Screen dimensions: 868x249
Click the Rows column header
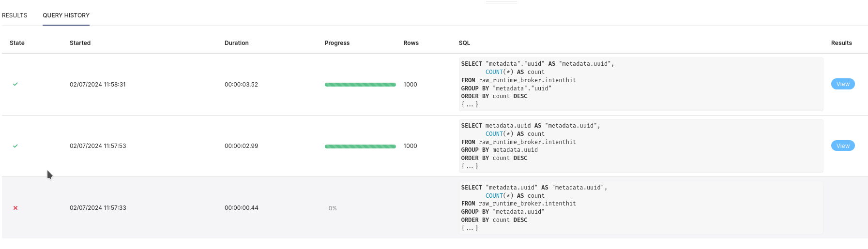(x=411, y=43)
